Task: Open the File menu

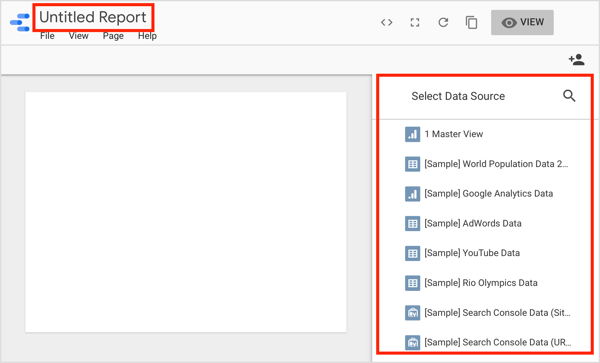Action: [x=47, y=36]
